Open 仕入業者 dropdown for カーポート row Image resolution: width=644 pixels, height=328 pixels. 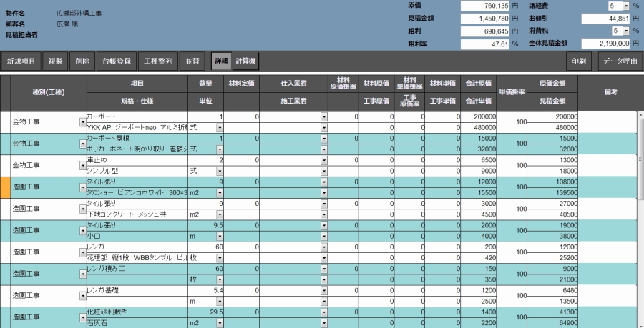(x=324, y=117)
